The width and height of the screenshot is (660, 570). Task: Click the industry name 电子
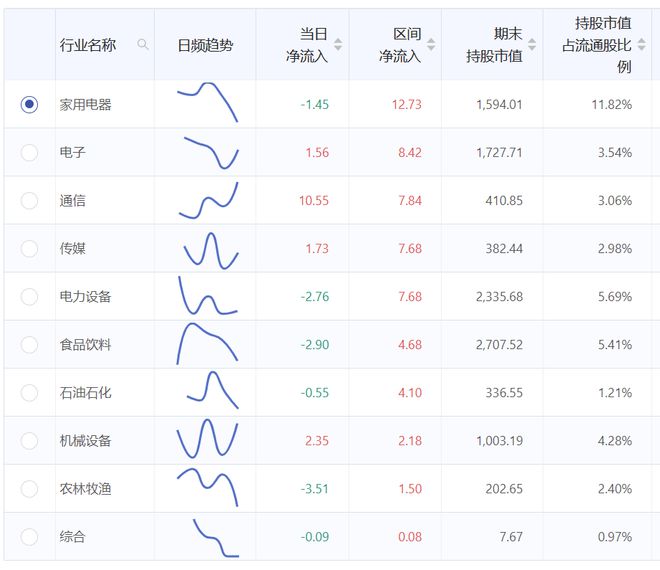click(72, 152)
